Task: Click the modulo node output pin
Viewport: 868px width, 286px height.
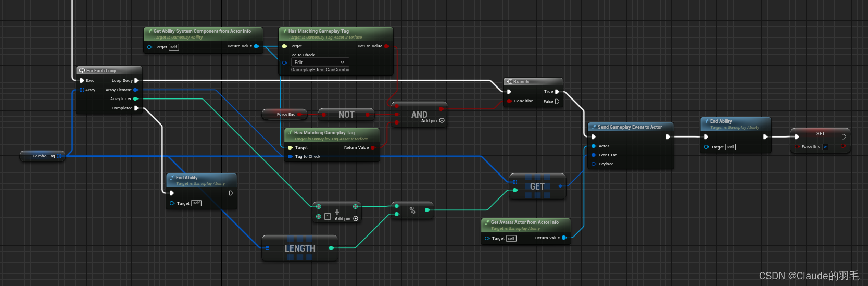Action: tap(427, 210)
